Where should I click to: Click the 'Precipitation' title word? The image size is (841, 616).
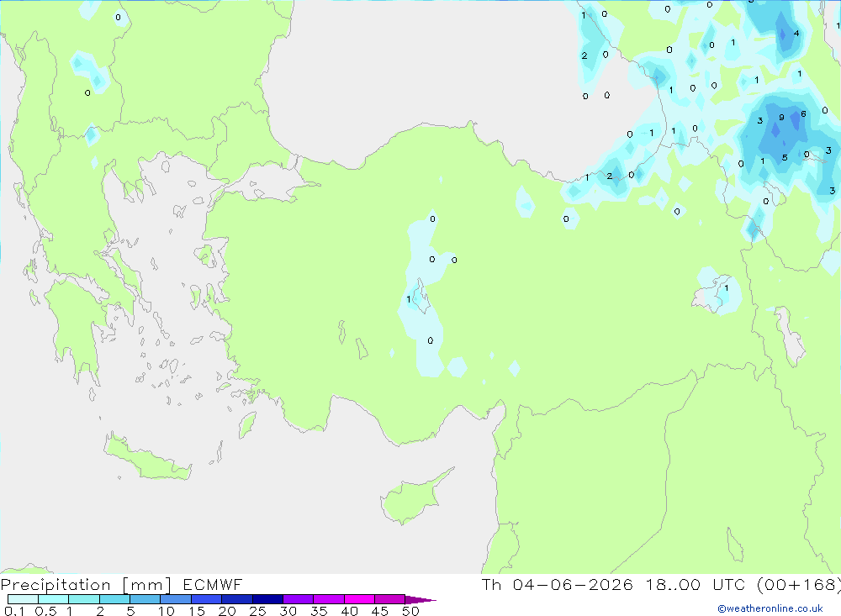(x=56, y=585)
